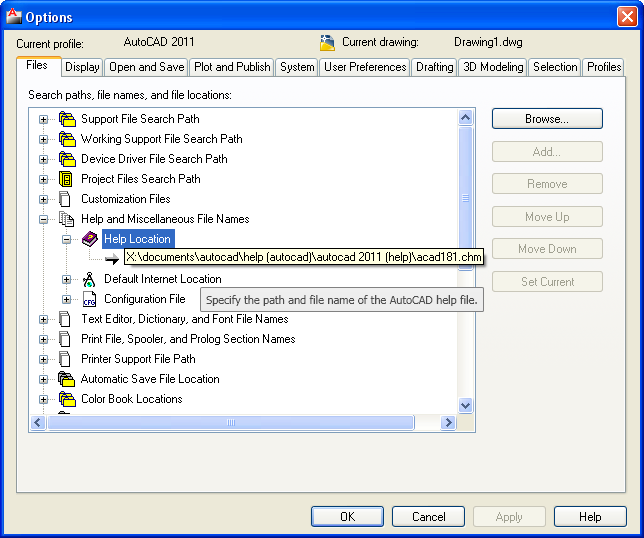Click the Project Files Search Path icon
This screenshot has height=538, width=644.
pyautogui.click(x=66, y=179)
